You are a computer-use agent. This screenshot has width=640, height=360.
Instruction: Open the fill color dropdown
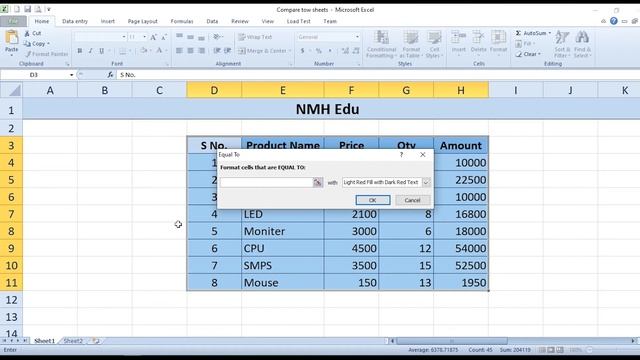(150, 51)
